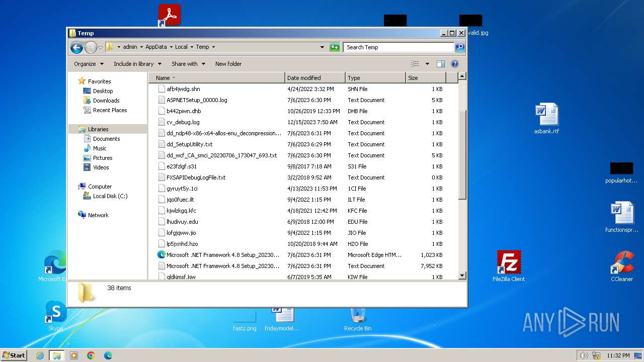Click the Forward navigation arrow
This screenshot has width=644, height=362.
pos(91,47)
